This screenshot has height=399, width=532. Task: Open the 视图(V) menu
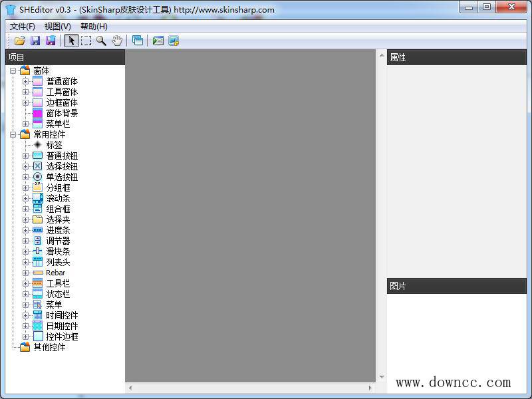point(59,26)
